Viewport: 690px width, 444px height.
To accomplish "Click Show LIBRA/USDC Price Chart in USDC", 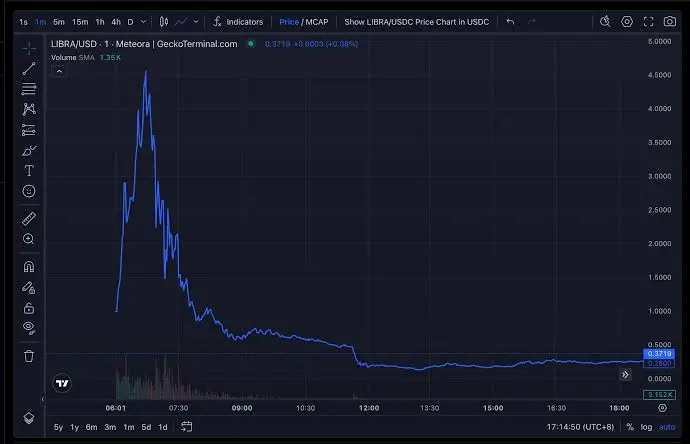I will (416, 22).
